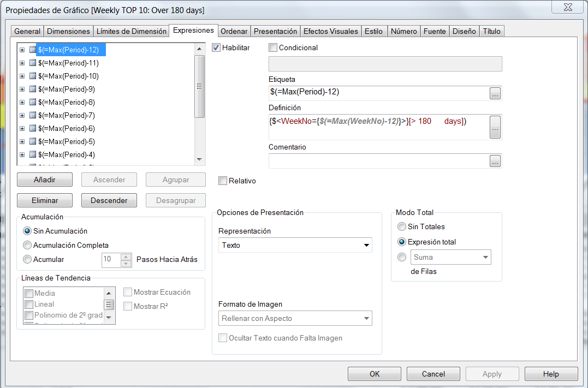The width and height of the screenshot is (588, 388).
Task: Open the Comentario ellipsis editor button
Action: (x=495, y=161)
